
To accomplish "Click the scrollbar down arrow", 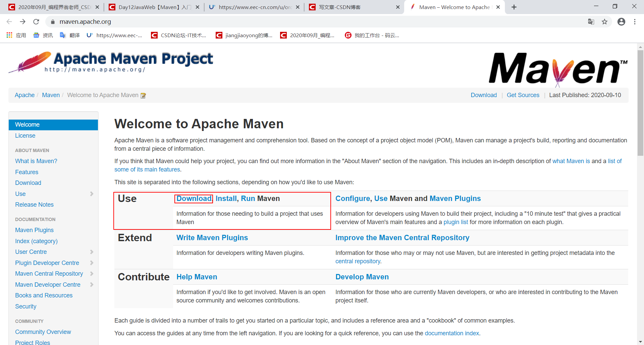I will tap(640, 342).
